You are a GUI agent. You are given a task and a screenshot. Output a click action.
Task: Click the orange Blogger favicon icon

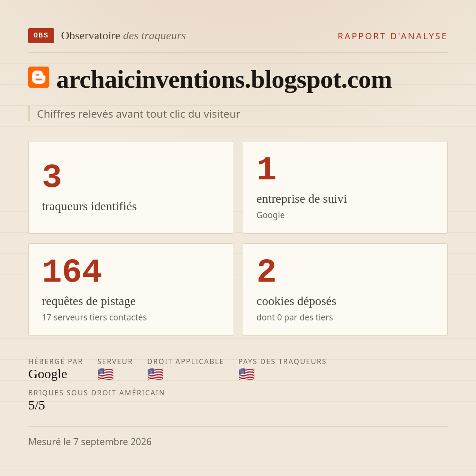(39, 77)
